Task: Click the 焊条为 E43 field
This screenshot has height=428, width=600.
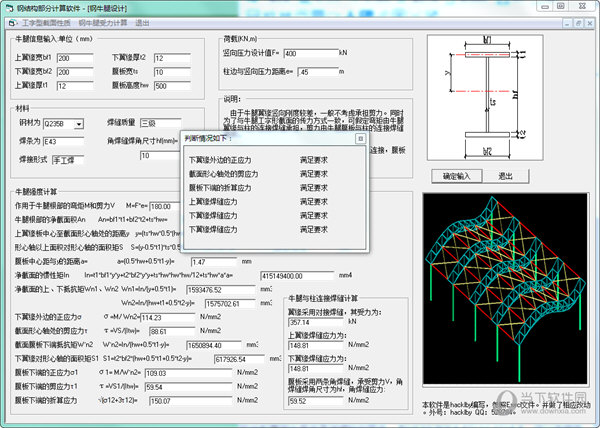Action: (63, 142)
